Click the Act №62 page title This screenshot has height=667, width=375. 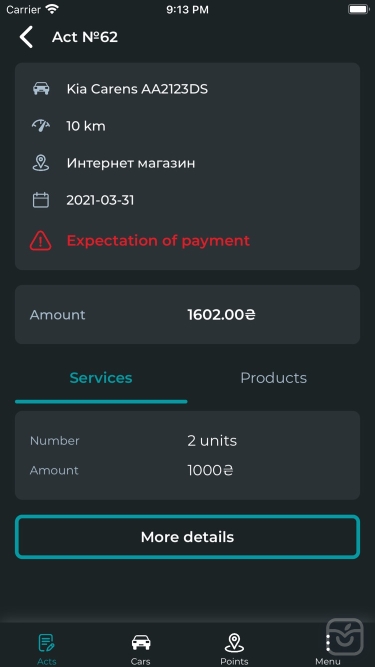[85, 37]
